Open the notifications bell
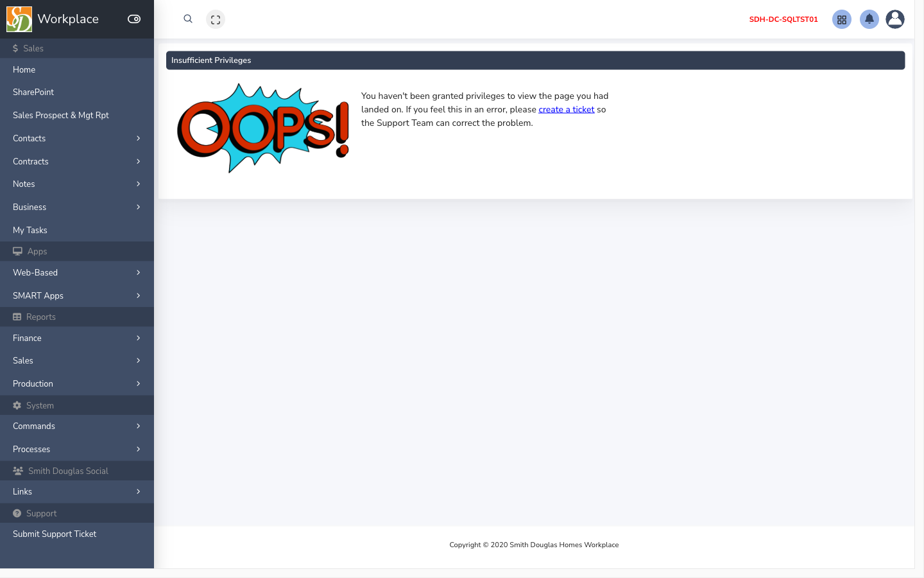 [x=869, y=19]
